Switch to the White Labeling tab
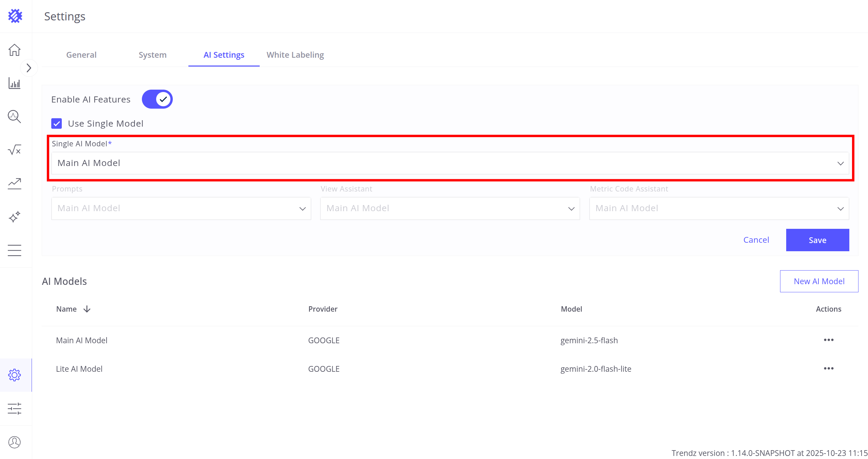Viewport: 868px width, 459px height. tap(295, 55)
